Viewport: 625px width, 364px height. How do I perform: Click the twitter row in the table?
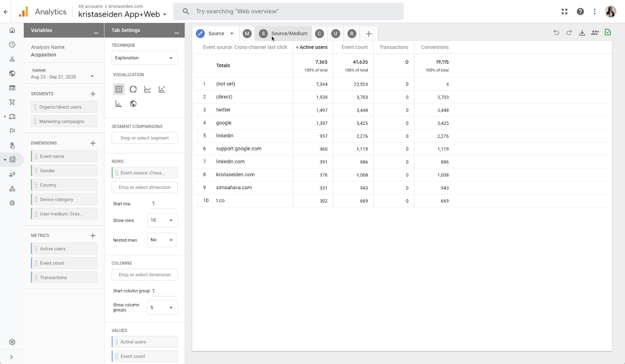(x=402, y=110)
